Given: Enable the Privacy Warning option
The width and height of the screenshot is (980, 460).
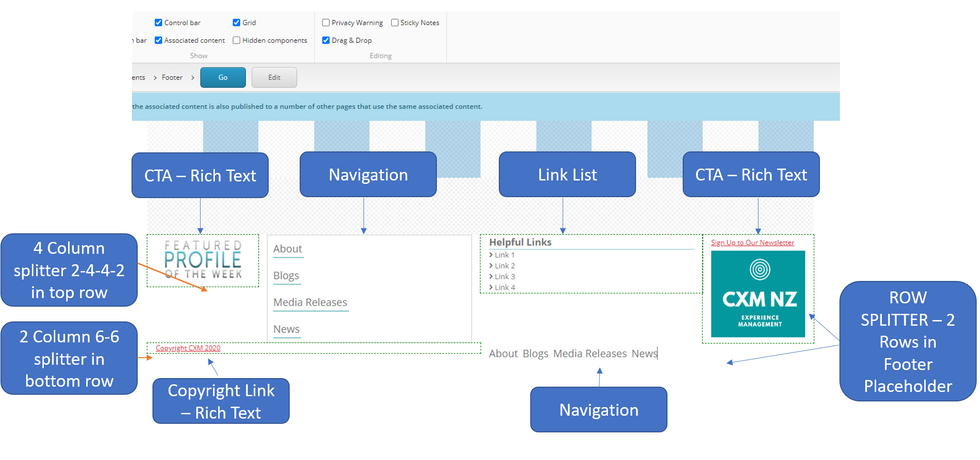Looking at the screenshot, I should pos(326,22).
